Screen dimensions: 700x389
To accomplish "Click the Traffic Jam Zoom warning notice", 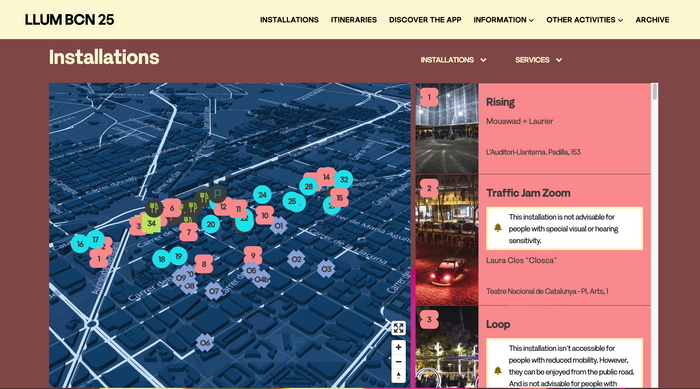I will [x=564, y=228].
